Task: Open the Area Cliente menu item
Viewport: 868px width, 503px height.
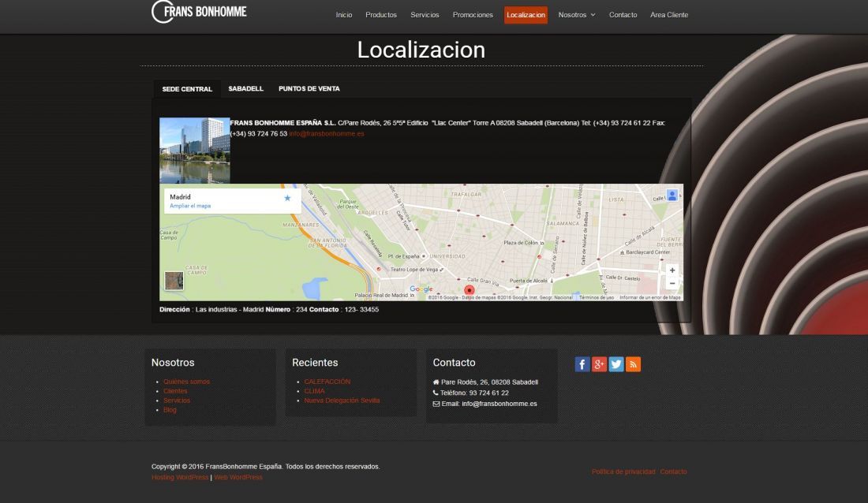Action: pyautogui.click(x=669, y=15)
